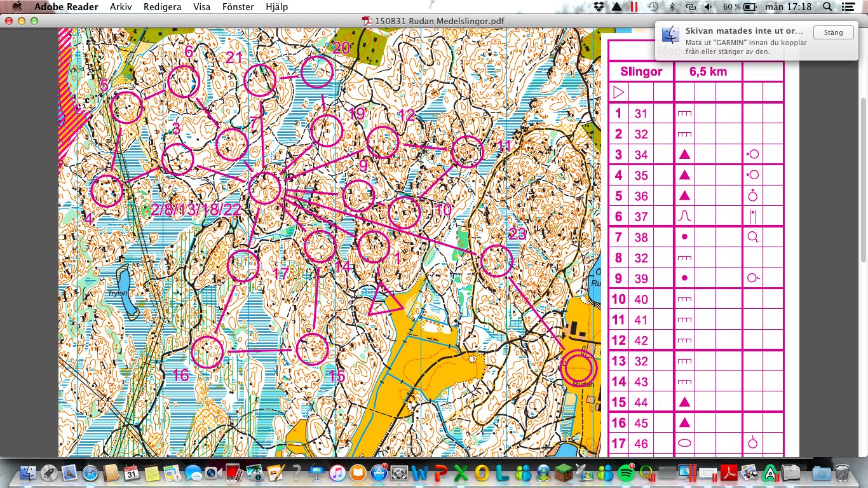Open the folder stack in Dock
868x488 pixels.
pyautogui.click(x=822, y=473)
